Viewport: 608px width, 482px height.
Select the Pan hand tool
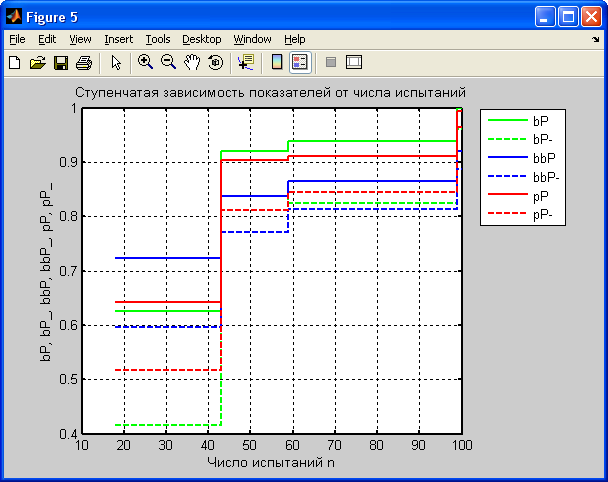(x=192, y=62)
